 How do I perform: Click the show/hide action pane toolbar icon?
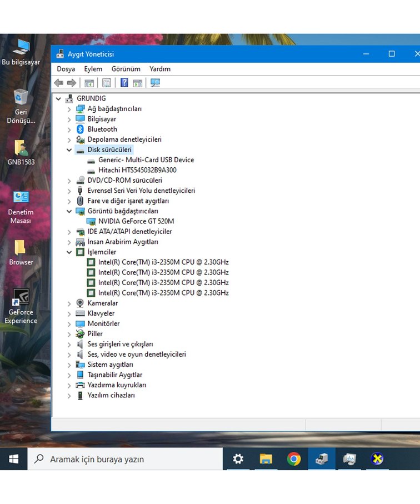(x=138, y=83)
